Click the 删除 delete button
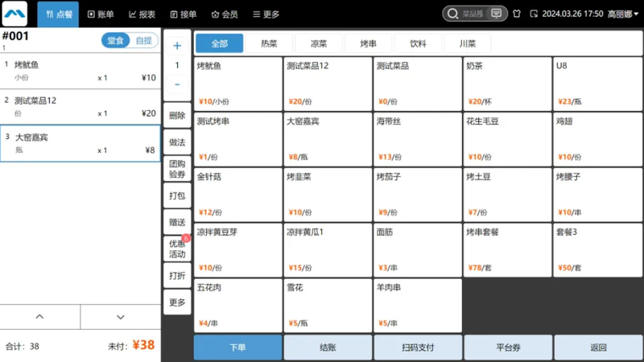 point(177,116)
